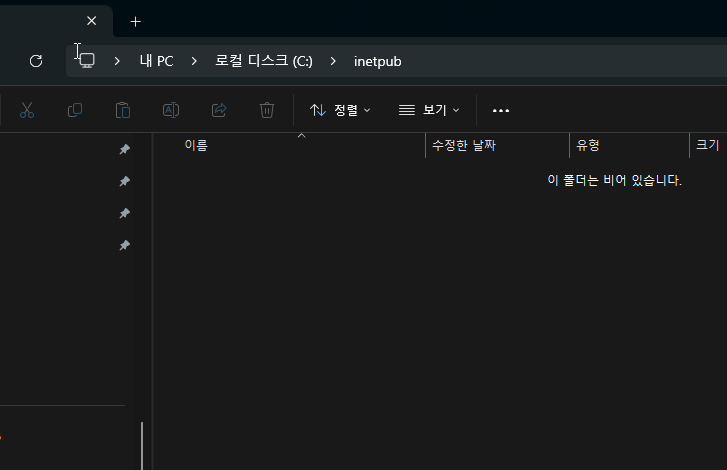Expand the chevron after 내 PC
Screen dimensions: 727x470
[194, 61]
